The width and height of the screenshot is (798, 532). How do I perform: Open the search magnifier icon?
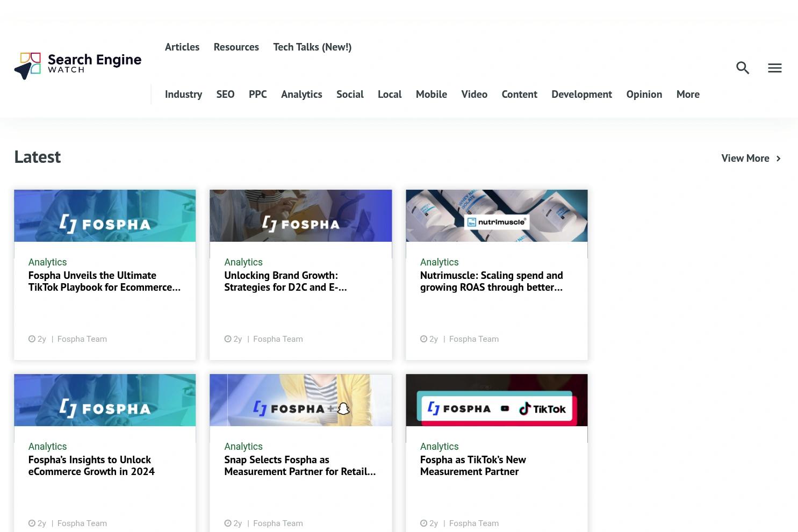click(743, 68)
